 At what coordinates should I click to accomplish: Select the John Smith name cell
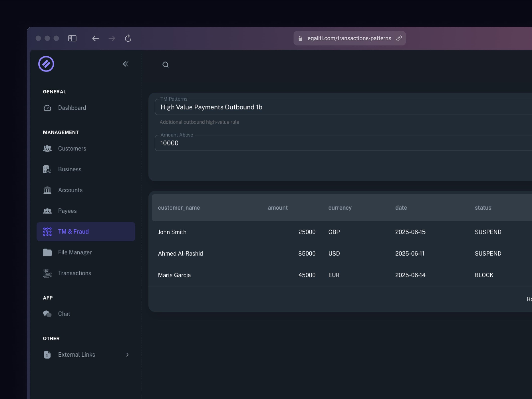pyautogui.click(x=172, y=232)
